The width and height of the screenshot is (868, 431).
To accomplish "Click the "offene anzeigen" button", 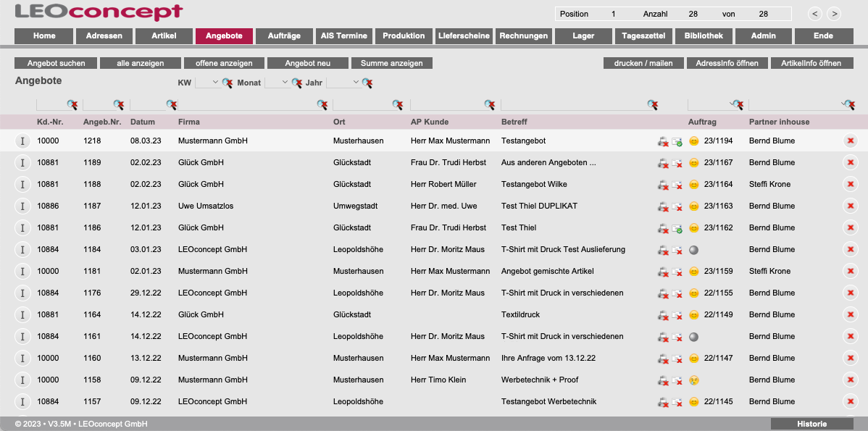I will tap(224, 63).
